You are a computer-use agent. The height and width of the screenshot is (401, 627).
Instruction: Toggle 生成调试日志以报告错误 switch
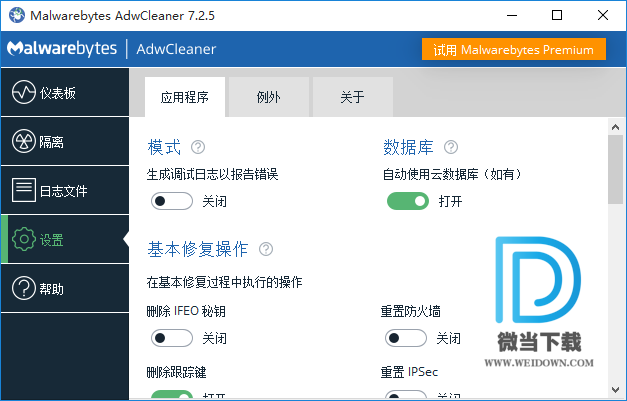click(x=172, y=201)
